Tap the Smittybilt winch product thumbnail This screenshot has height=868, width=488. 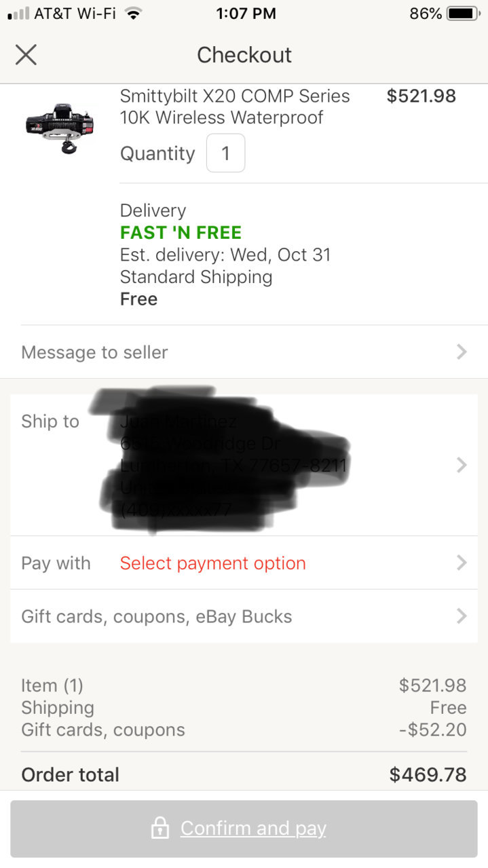pyautogui.click(x=60, y=128)
